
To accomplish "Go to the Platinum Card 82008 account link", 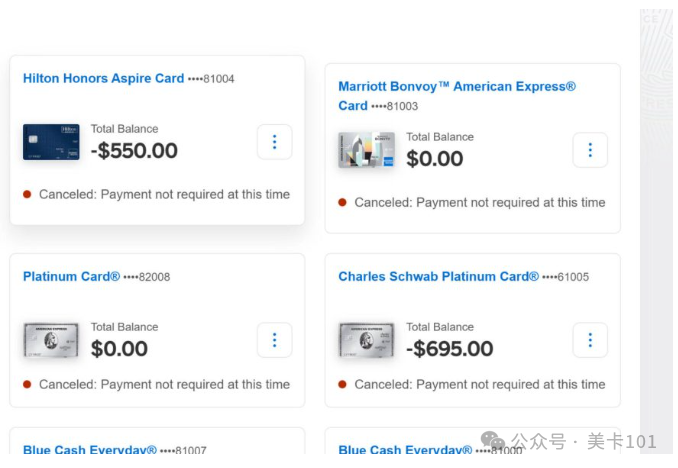I will click(71, 276).
